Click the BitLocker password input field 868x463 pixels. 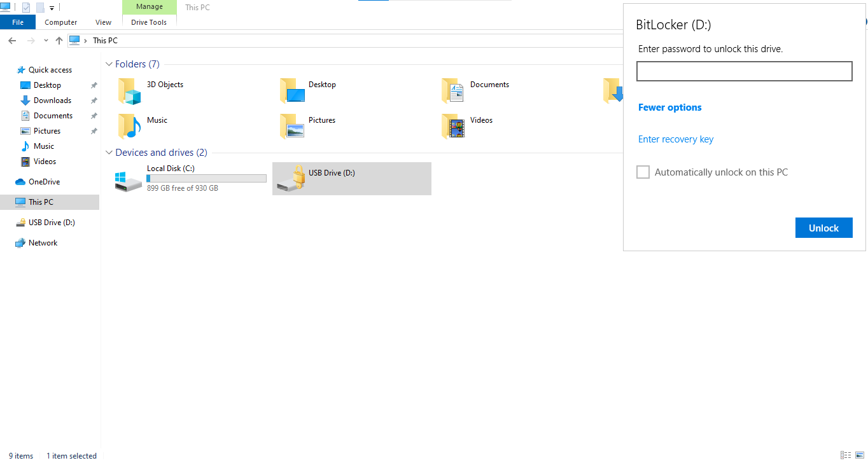[745, 71]
